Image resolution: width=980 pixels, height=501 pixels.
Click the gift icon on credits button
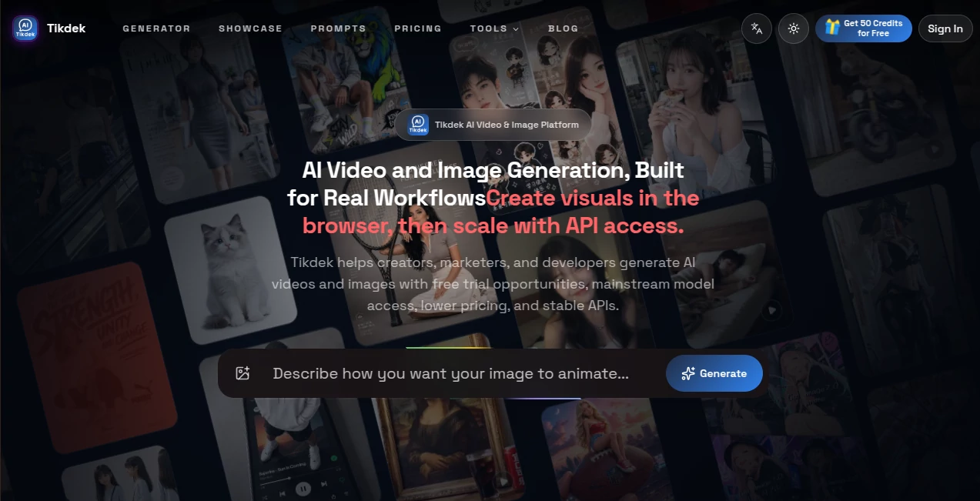[832, 28]
